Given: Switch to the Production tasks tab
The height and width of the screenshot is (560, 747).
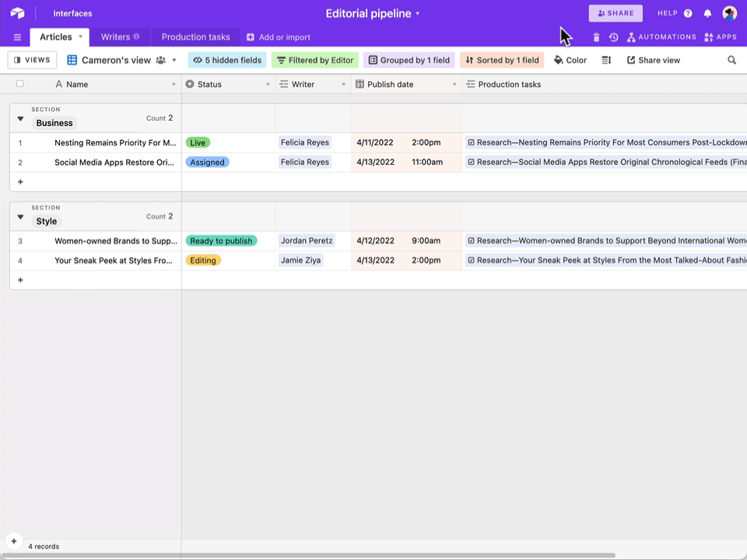Looking at the screenshot, I should click(195, 36).
